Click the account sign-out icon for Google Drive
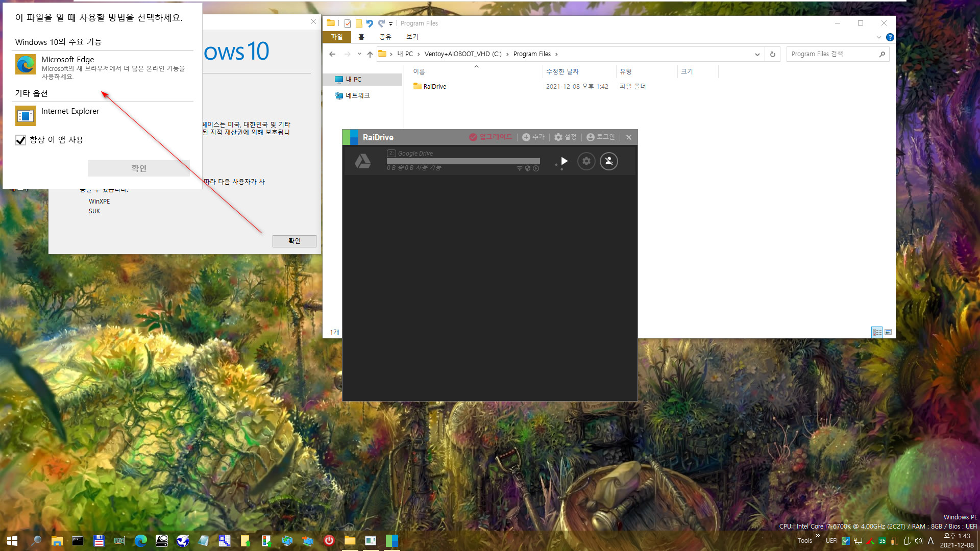This screenshot has width=980, height=551. coord(608,161)
